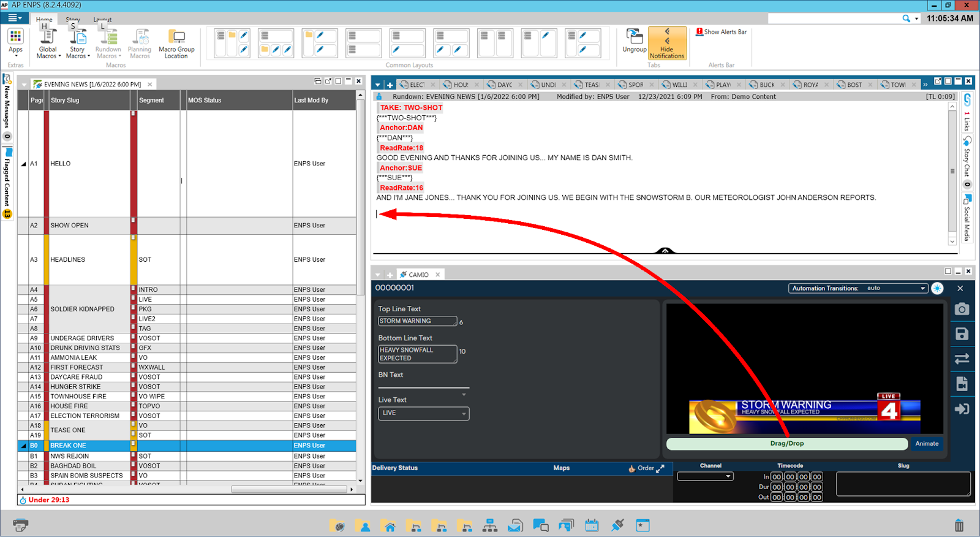Toggle Show Alerts Bar
This screenshot has width=980, height=537.
coord(721,32)
